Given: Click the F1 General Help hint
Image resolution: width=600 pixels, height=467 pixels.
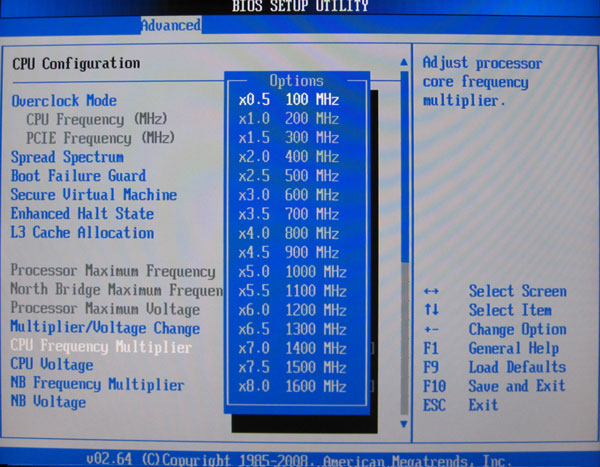Looking at the screenshot, I should coord(491,348).
